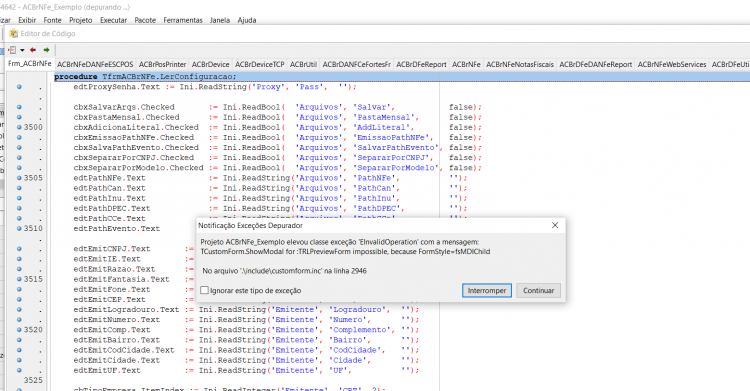Screen dimensions: 750x391
Task: Click 'edtPathNFe.Text' in the code
Action: pos(109,178)
